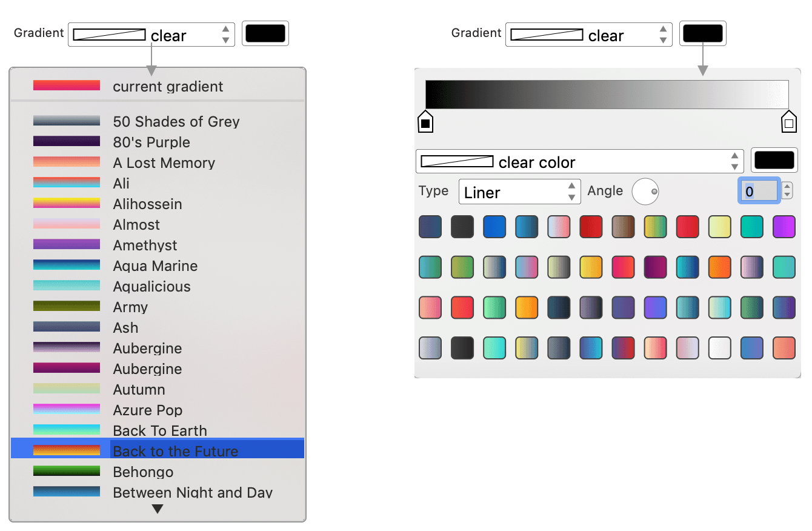Click black color well next to left Gradient dropdown
This screenshot has height=531, width=812.
(265, 34)
